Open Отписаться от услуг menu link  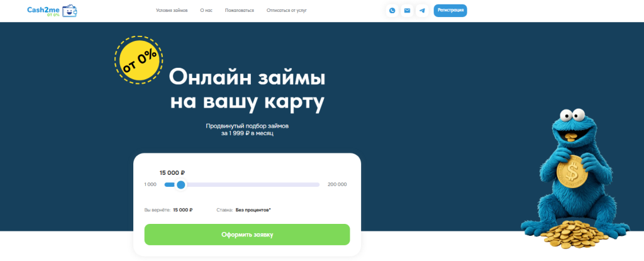coord(286,10)
